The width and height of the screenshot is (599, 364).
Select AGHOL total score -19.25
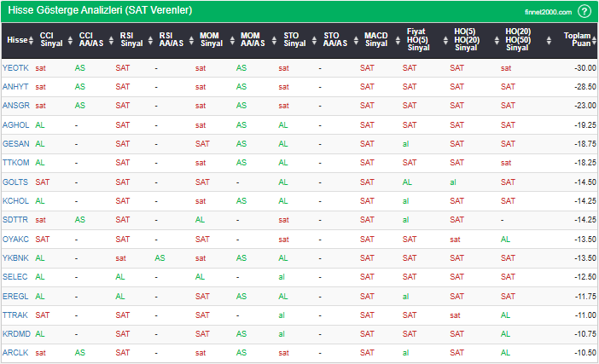(584, 124)
